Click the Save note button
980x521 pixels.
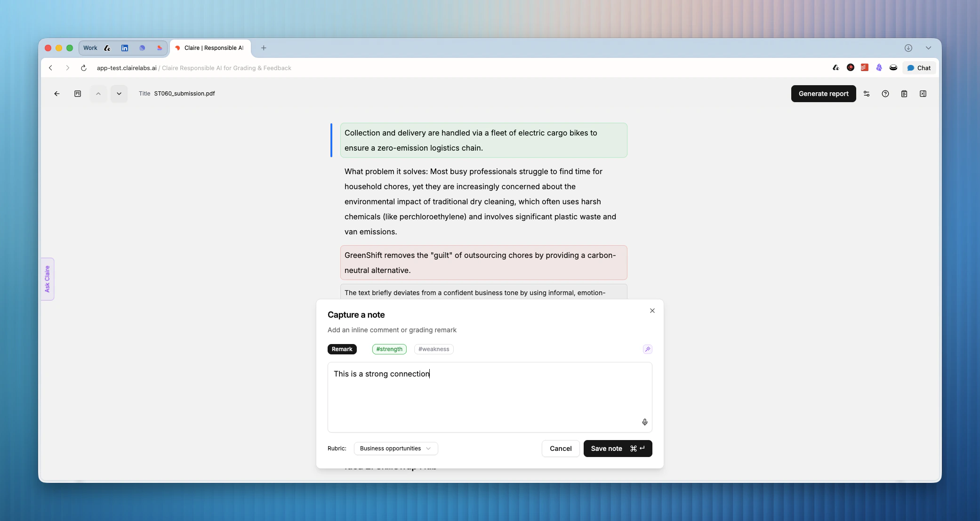[x=618, y=449]
